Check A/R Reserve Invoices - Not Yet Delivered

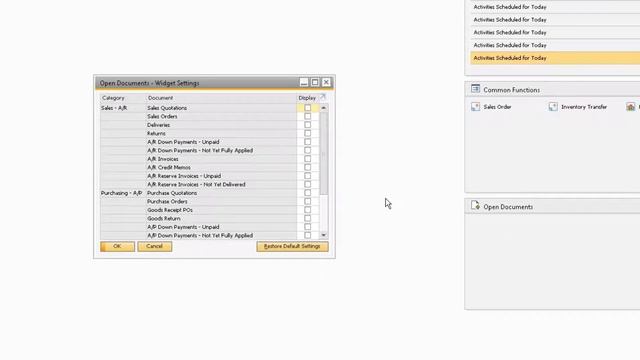(x=307, y=184)
